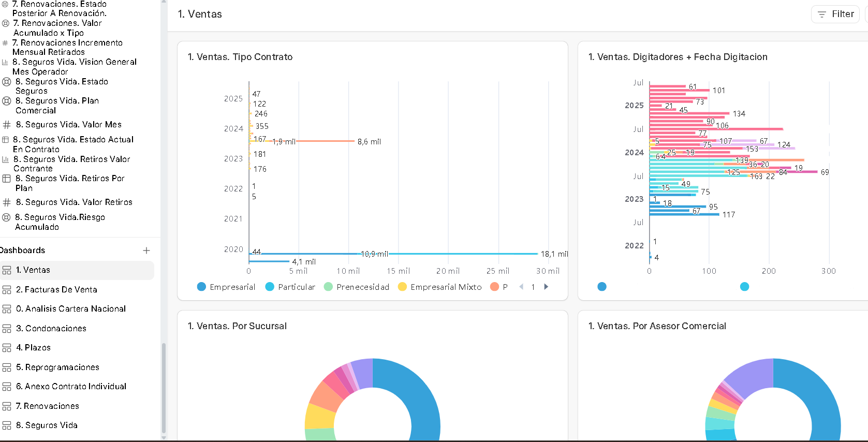The width and height of the screenshot is (868, 442).
Task: Go to previous legend page arrow
Action: point(521,287)
